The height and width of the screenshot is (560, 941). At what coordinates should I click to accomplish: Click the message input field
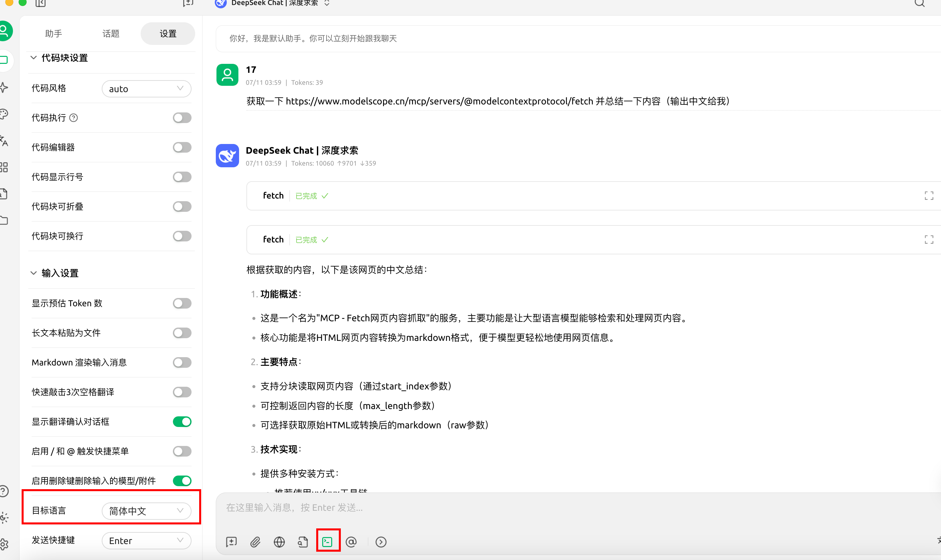click(579, 507)
